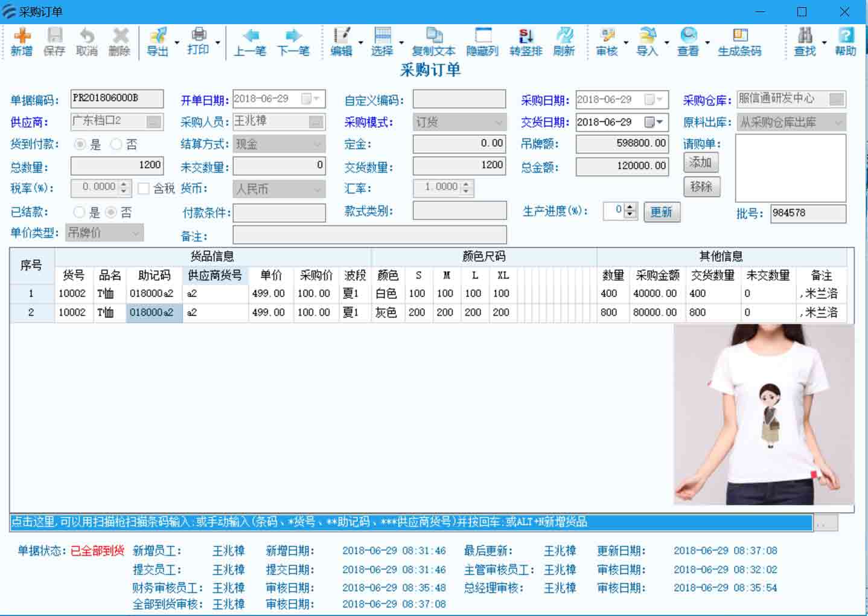
Task: Click the 批号 input field
Action: (808, 213)
